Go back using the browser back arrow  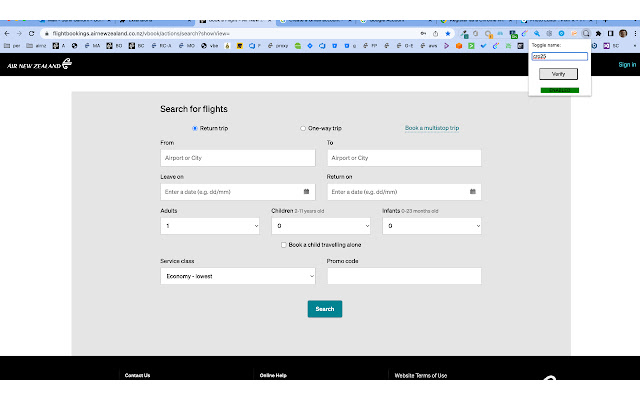tap(7, 33)
